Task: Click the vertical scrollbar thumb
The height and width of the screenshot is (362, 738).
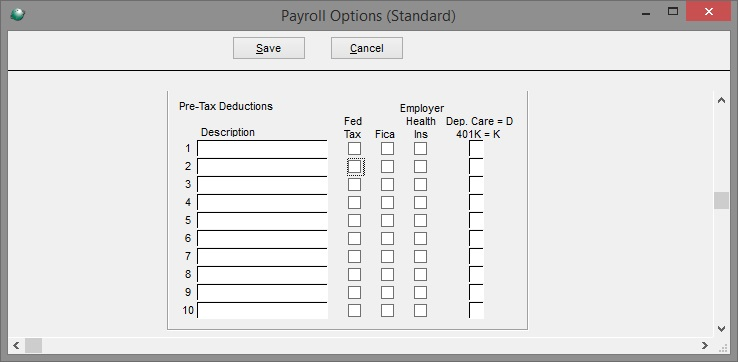Action: pyautogui.click(x=721, y=201)
